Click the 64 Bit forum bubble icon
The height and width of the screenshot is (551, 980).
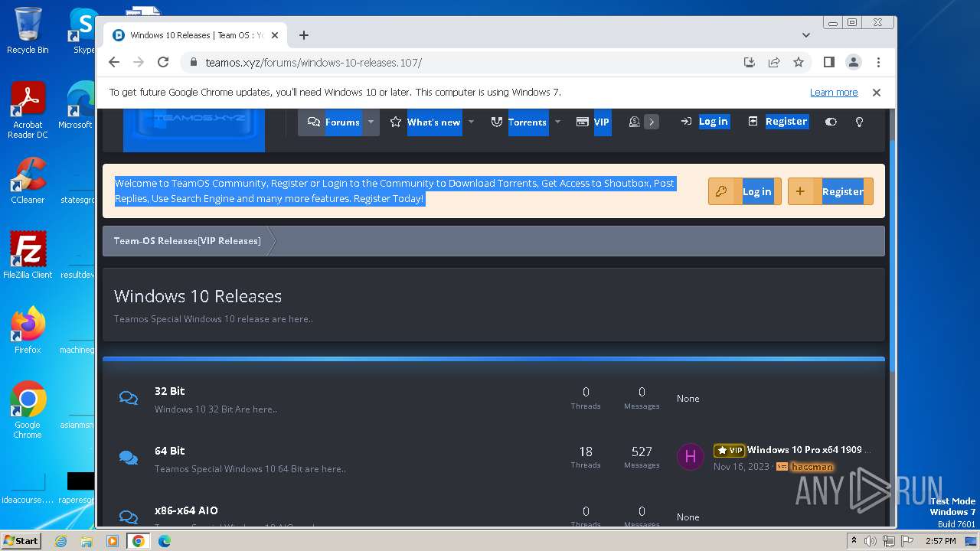[129, 458]
